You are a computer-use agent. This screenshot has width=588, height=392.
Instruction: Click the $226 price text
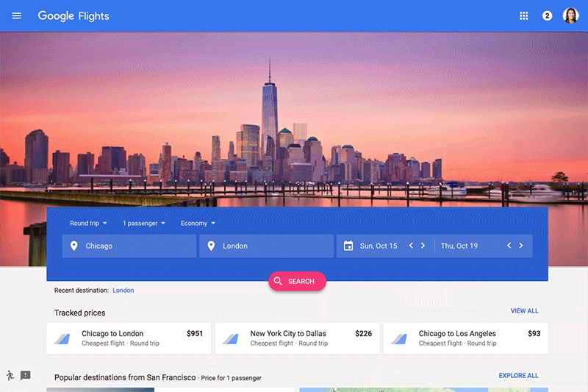[363, 333]
